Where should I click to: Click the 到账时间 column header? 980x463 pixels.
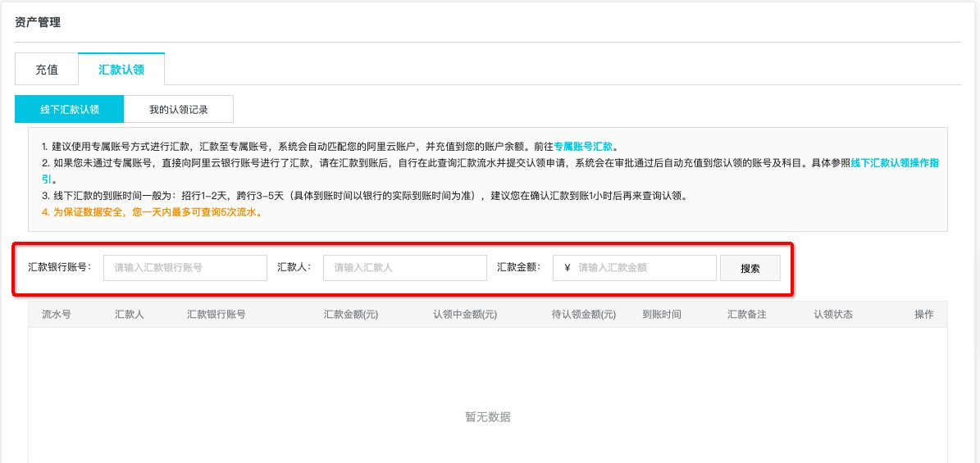click(661, 315)
